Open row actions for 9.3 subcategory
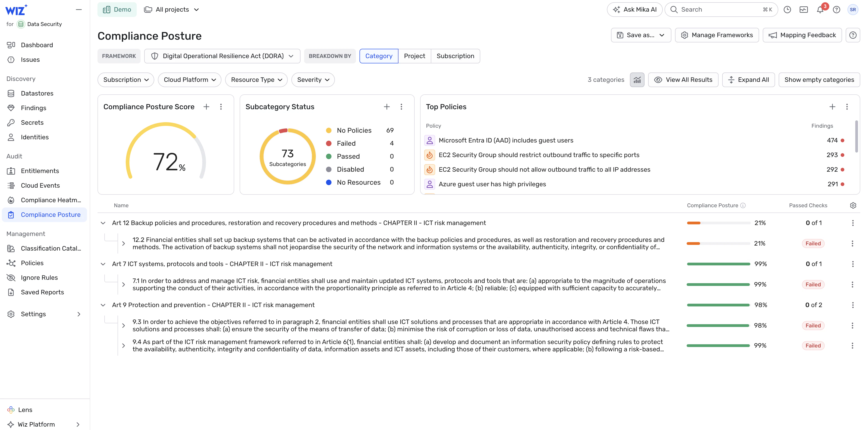 pyautogui.click(x=853, y=325)
